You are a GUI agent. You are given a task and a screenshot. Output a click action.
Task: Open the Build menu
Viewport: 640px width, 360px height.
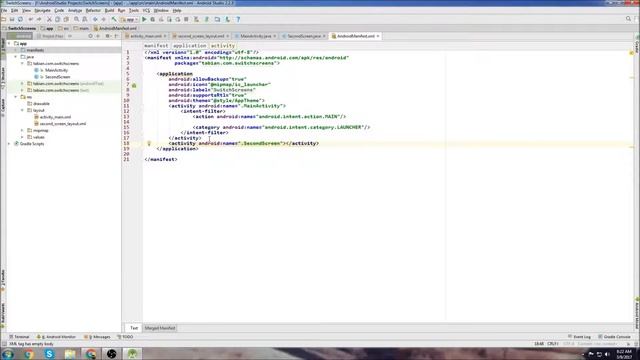tap(109, 10)
